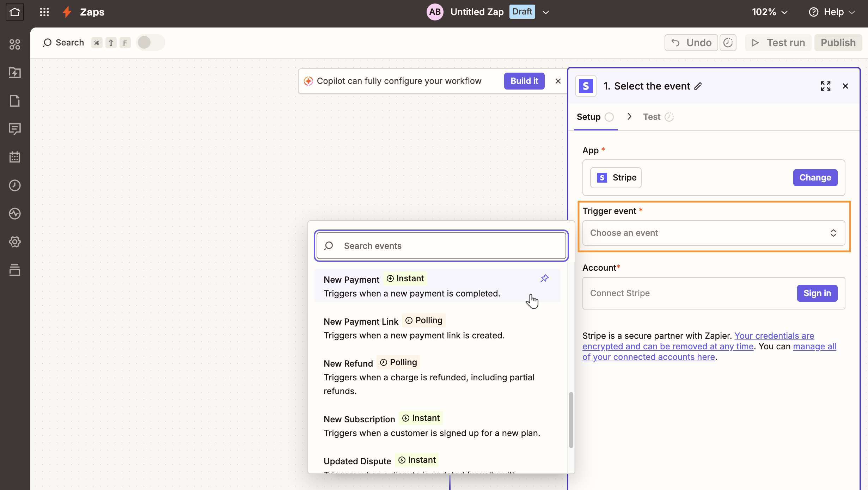Open the stacked layers icon in sidebar

tap(15, 270)
